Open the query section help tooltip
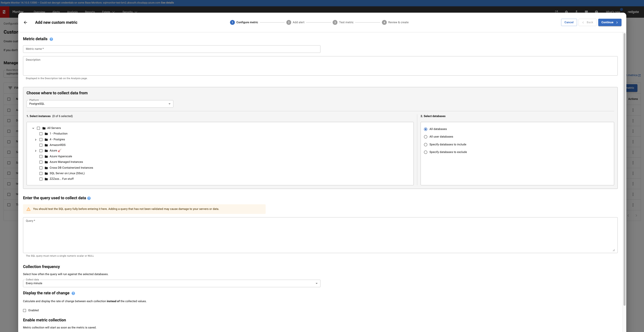Image resolution: width=644 pixels, height=332 pixels. (89, 198)
